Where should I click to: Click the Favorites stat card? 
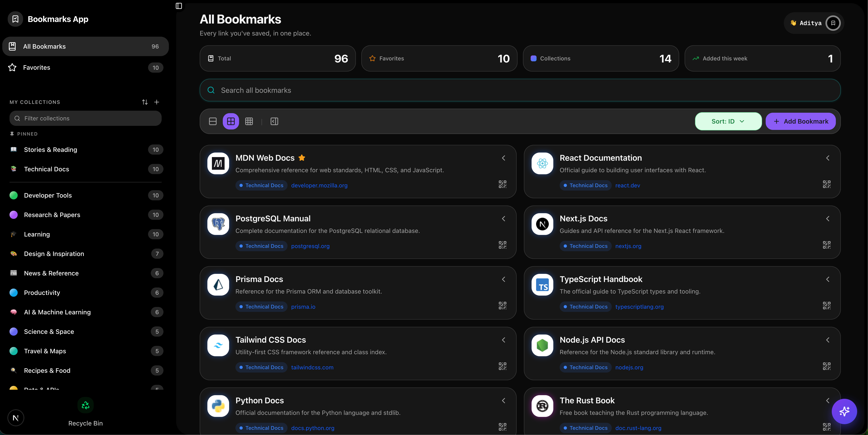tap(439, 58)
